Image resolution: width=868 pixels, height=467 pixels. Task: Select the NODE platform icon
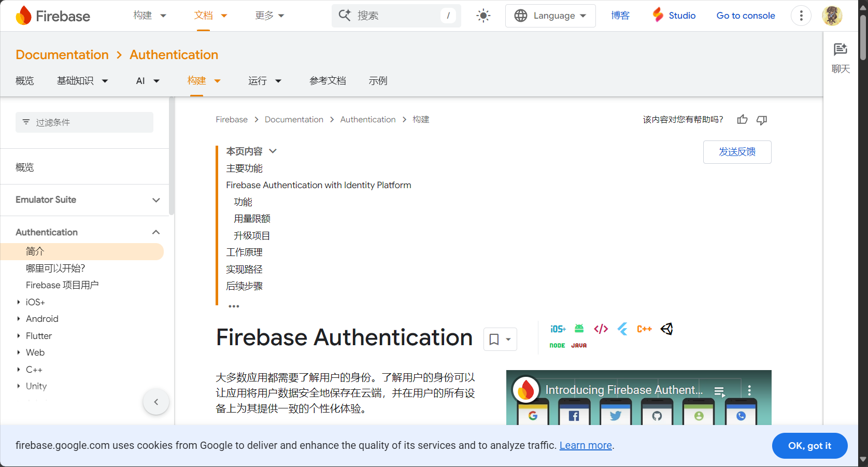pyautogui.click(x=557, y=345)
